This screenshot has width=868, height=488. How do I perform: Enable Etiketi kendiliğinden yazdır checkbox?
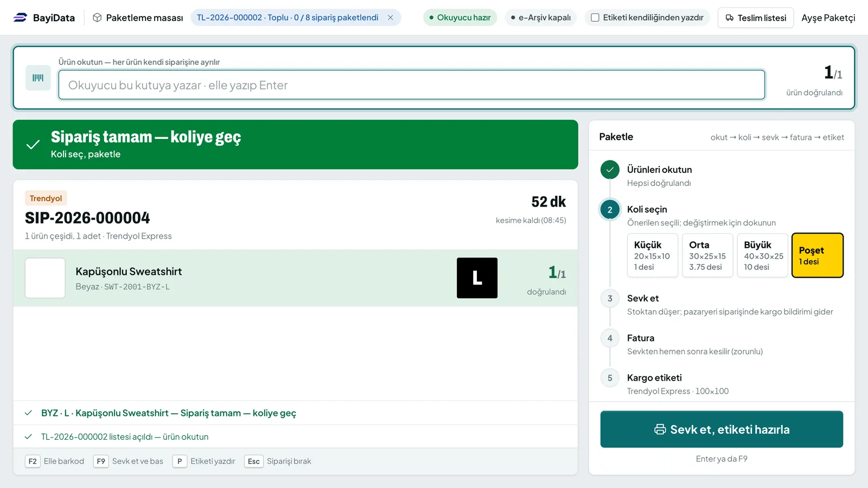click(x=595, y=17)
